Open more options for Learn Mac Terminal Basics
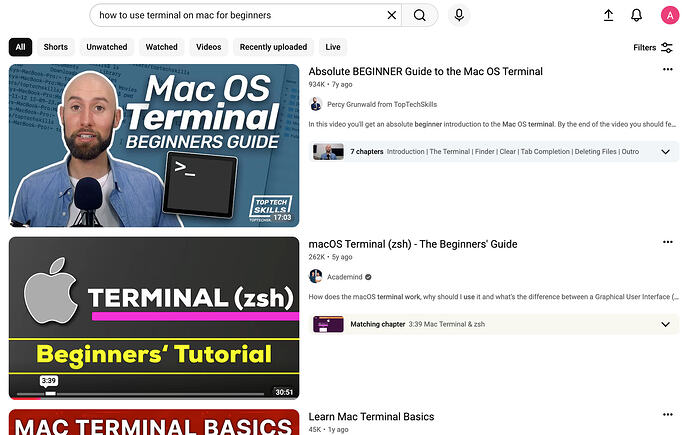 pyautogui.click(x=668, y=414)
